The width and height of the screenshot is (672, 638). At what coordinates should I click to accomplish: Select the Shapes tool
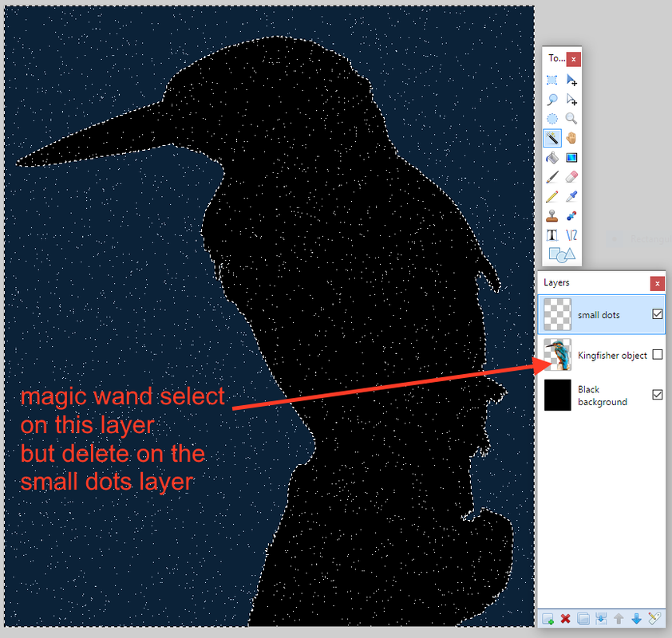pyautogui.click(x=562, y=254)
